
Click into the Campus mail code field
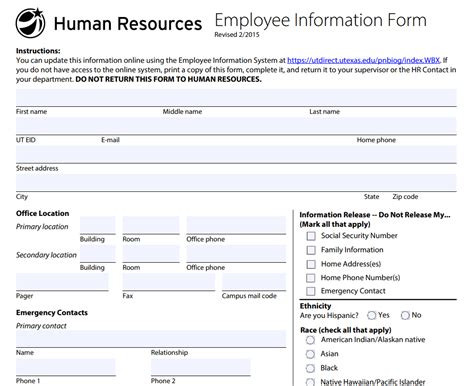[x=254, y=282]
